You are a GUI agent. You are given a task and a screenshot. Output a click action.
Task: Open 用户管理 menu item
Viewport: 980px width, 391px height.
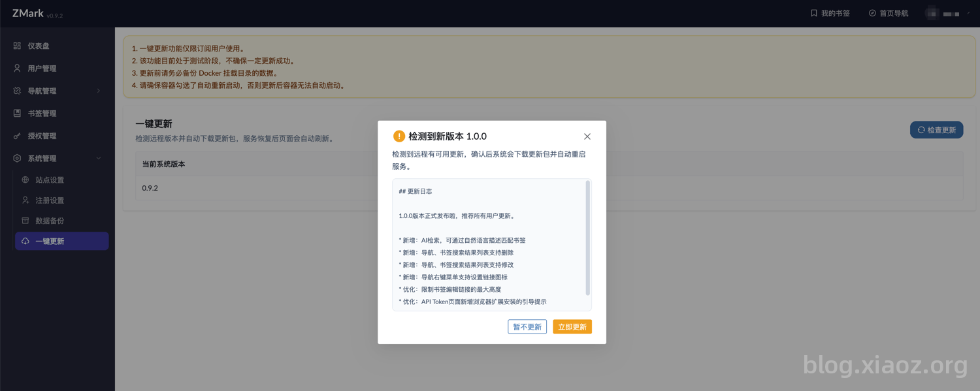click(x=57, y=68)
